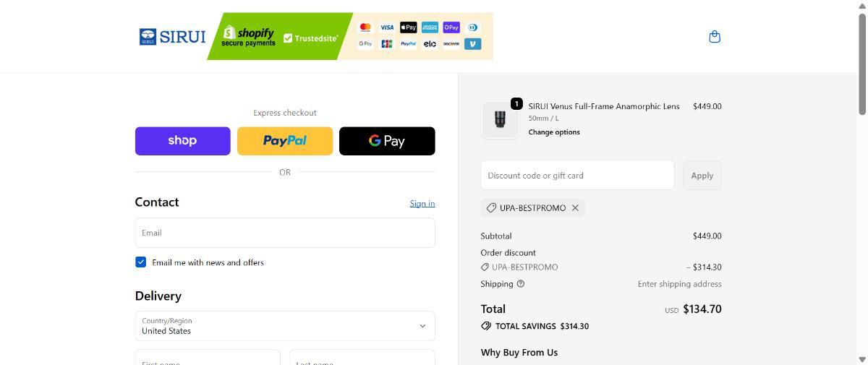
Task: Choose Google Pay express checkout
Action: (x=387, y=141)
